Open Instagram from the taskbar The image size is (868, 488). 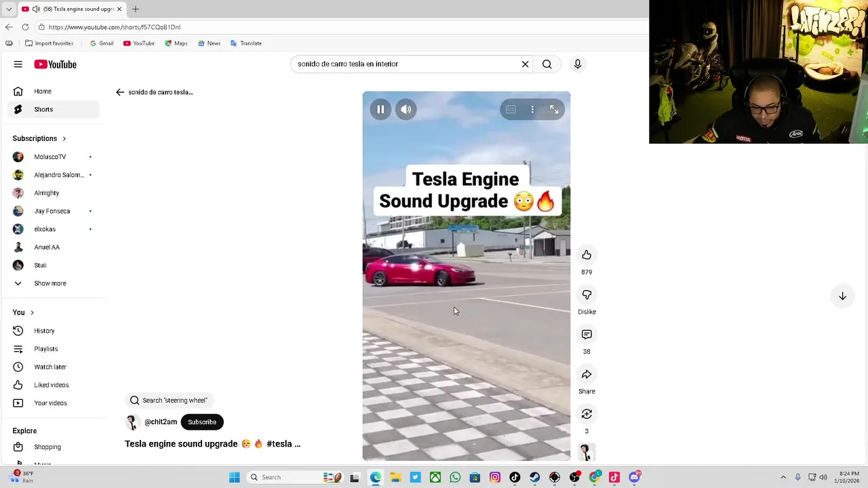click(x=495, y=477)
